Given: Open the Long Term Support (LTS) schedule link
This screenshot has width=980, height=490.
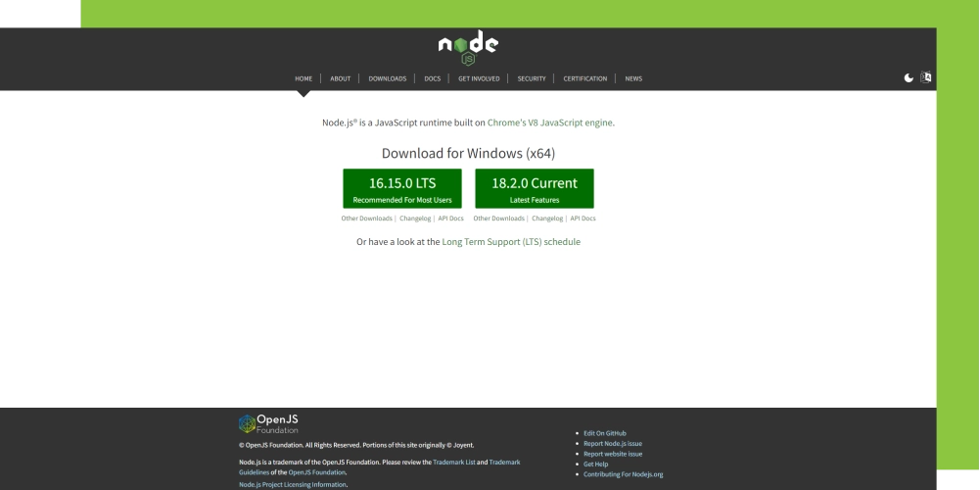Looking at the screenshot, I should pyautogui.click(x=511, y=241).
